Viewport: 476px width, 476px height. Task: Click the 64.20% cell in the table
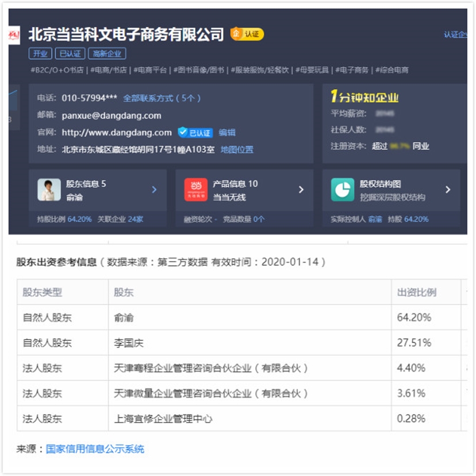pos(426,317)
